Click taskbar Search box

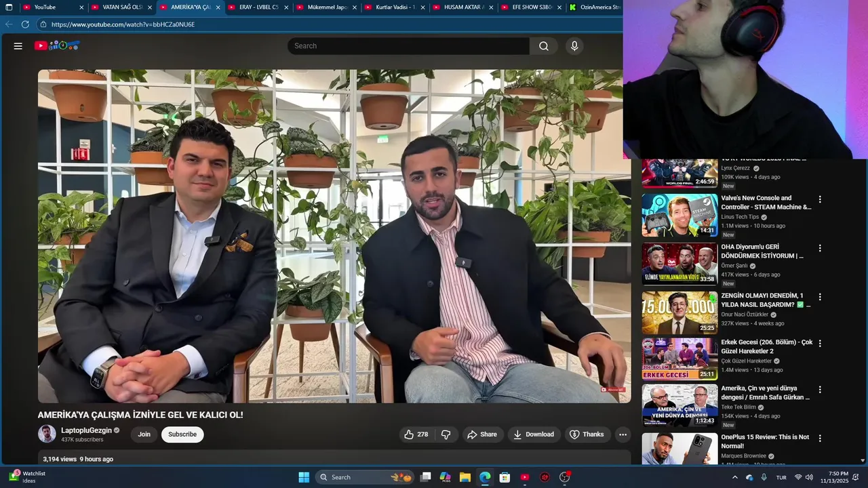pos(365,477)
